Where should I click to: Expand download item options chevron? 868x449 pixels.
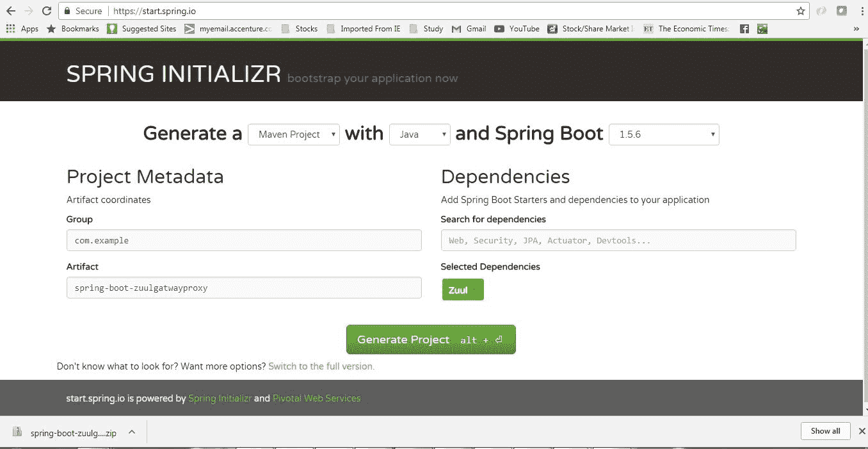132,432
